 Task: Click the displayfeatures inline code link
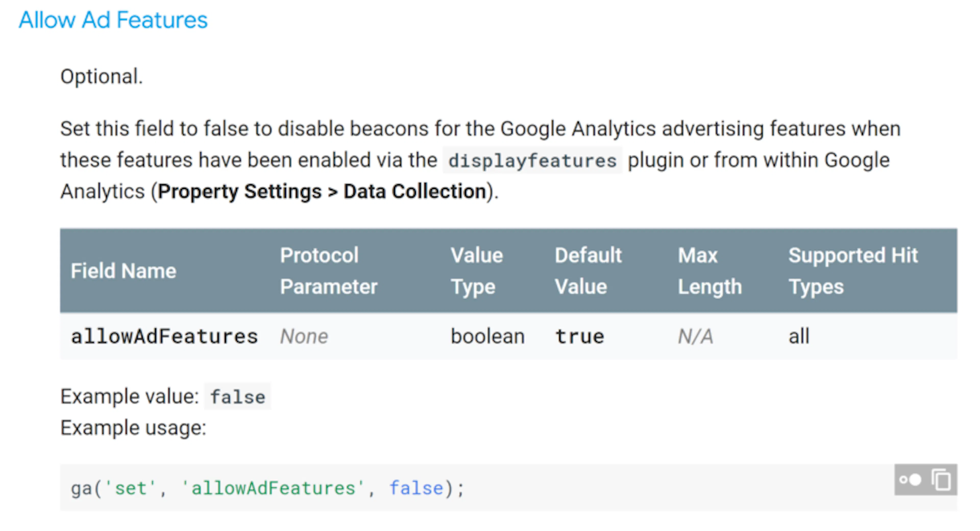pyautogui.click(x=533, y=160)
